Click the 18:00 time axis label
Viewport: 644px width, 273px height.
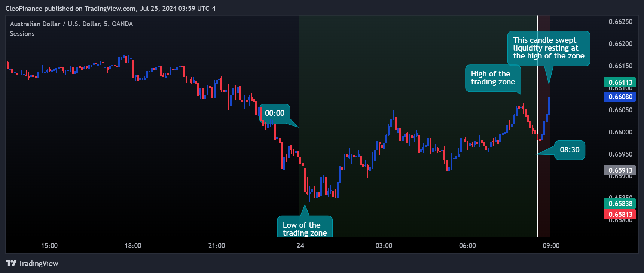(x=133, y=246)
